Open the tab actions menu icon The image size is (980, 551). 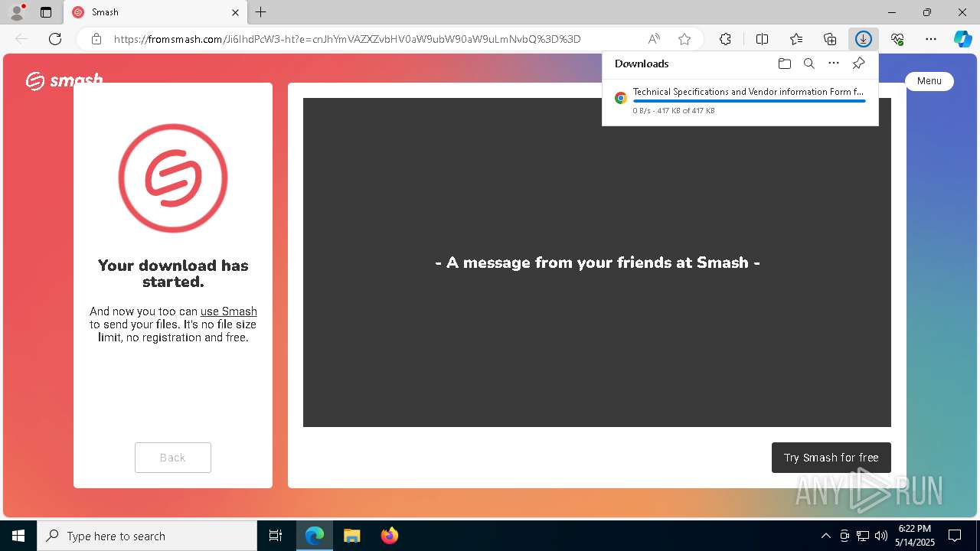46,12
